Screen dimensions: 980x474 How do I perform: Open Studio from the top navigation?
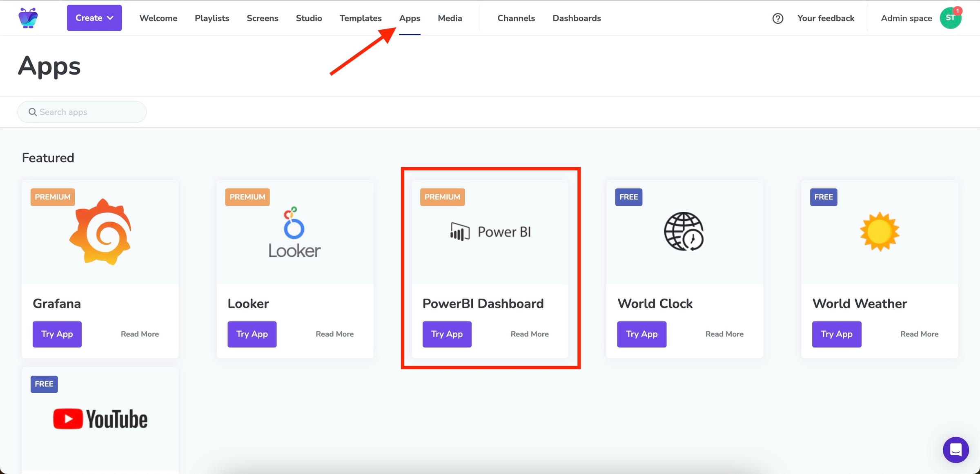point(309,18)
